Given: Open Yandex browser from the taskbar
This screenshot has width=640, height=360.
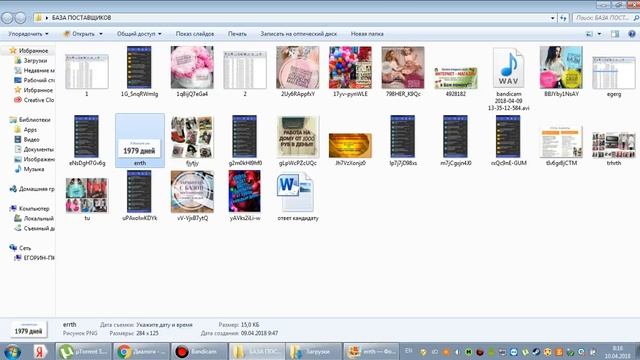Looking at the screenshot, I should (x=40, y=352).
